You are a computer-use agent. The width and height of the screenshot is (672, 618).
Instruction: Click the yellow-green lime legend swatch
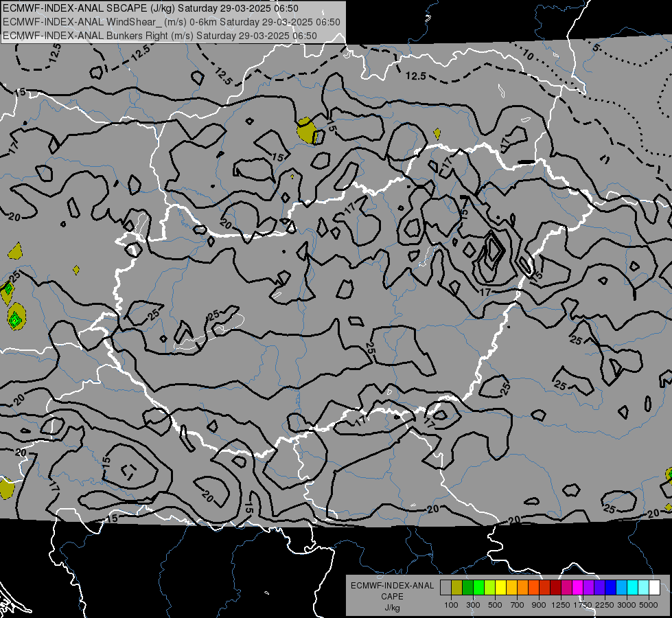click(x=489, y=588)
